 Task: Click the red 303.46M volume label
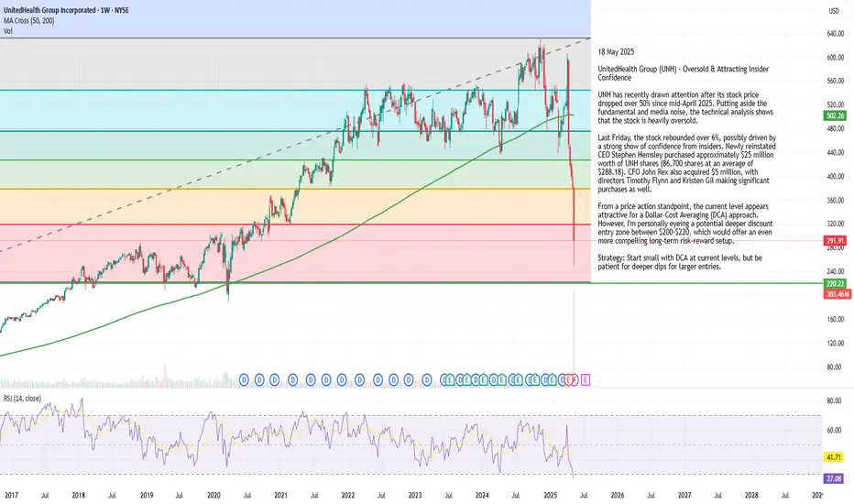[x=838, y=294]
